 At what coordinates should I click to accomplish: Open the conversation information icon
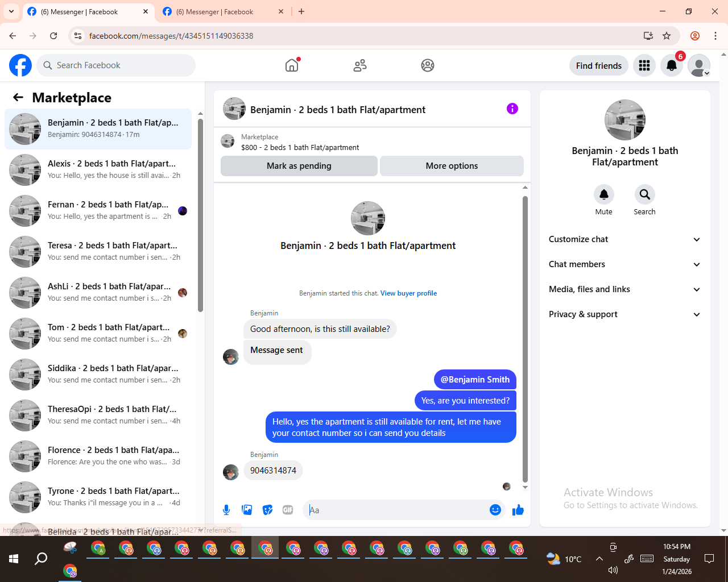click(512, 109)
